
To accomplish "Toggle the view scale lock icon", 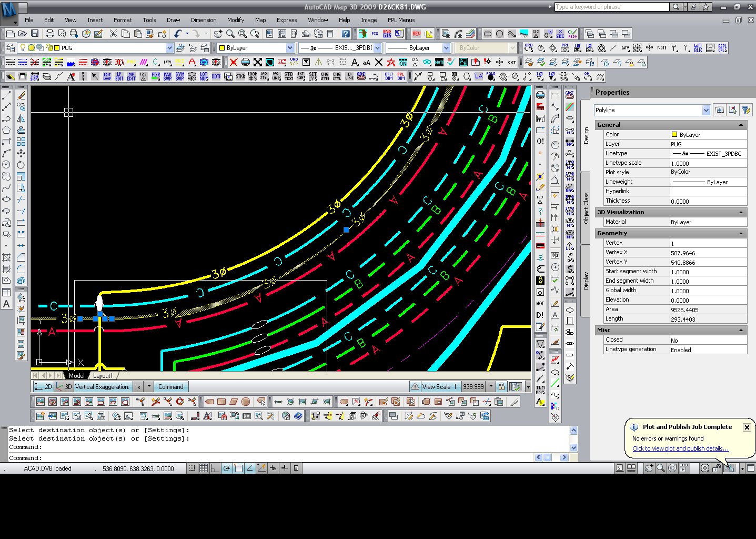I will point(501,386).
